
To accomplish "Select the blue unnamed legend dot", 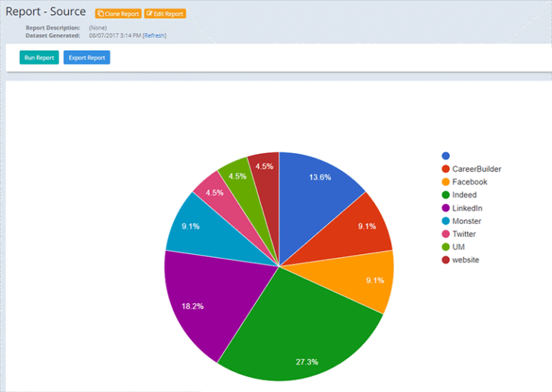I will pos(446,156).
